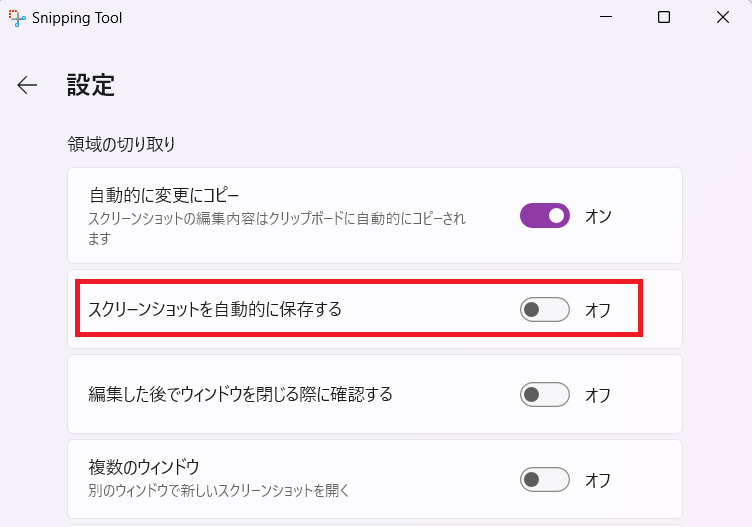Turn on 編集した後でウィンドウを閉じる際に確認する switch
752x527 pixels.
pos(545,394)
